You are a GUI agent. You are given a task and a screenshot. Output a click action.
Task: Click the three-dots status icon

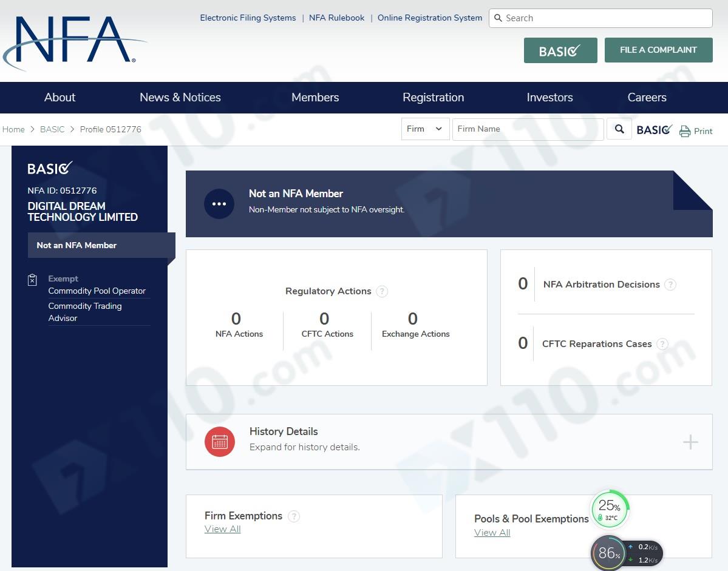click(219, 204)
